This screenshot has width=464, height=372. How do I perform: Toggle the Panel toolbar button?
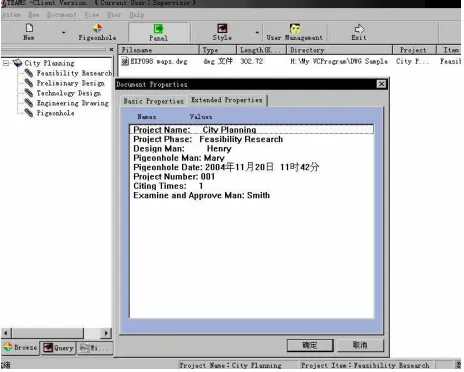158,32
